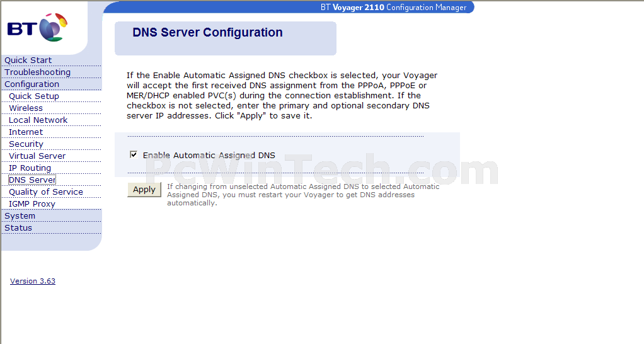Screen dimensions: 644x344
Task: Open Quality of Service settings
Action: click(46, 192)
